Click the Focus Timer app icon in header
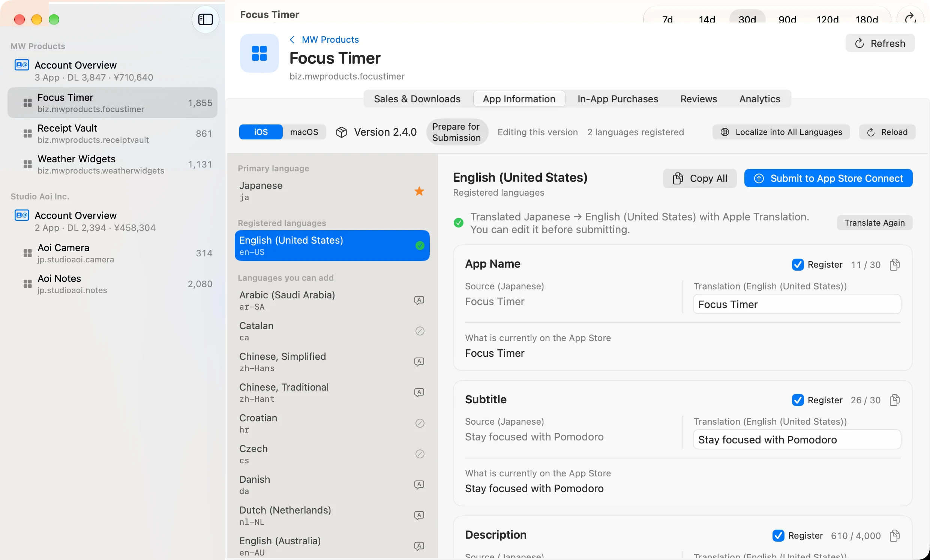This screenshot has height=560, width=930. tap(259, 53)
